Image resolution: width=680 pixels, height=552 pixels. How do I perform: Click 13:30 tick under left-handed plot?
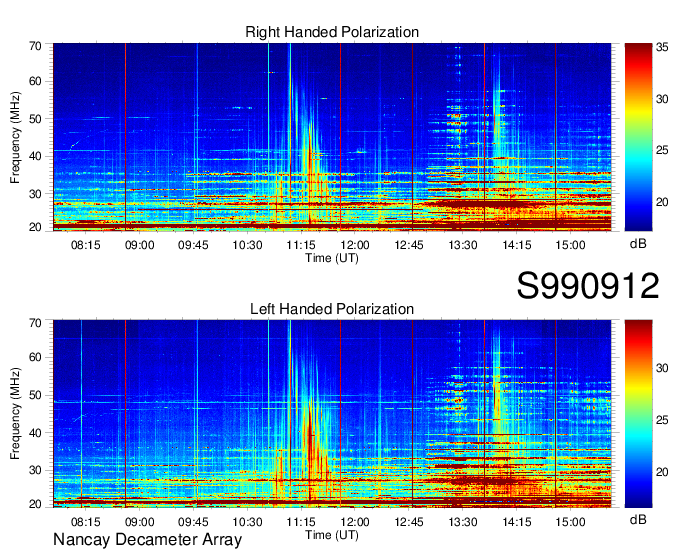[463, 522]
